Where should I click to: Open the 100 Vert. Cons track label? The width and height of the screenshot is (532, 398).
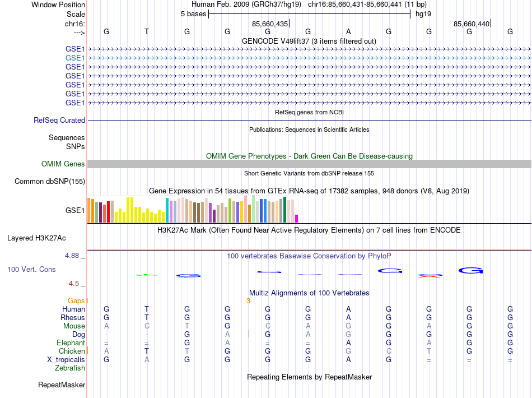31,269
